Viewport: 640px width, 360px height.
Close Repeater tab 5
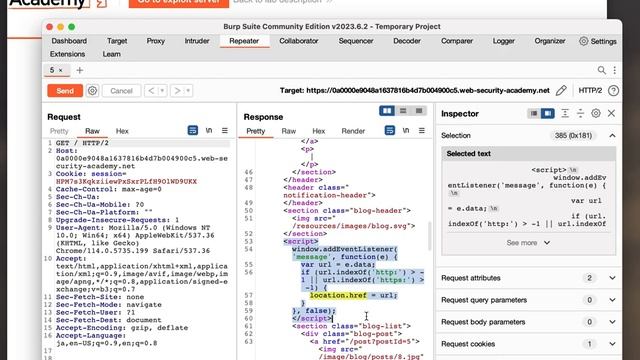click(60, 70)
